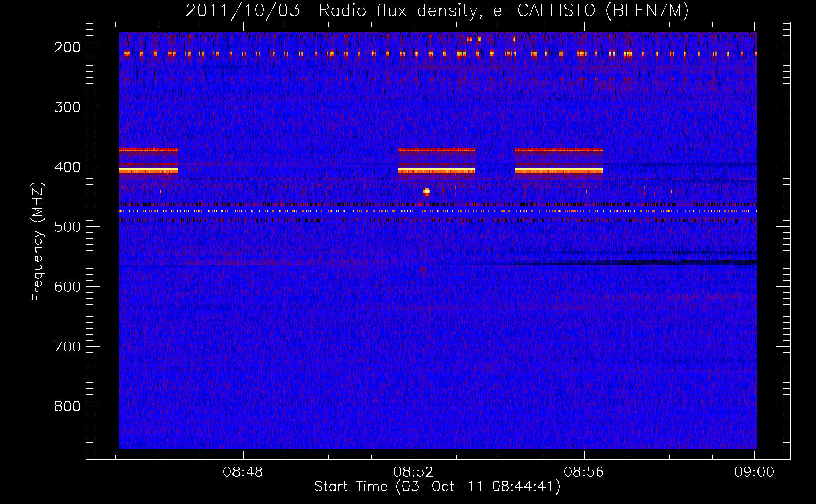Image resolution: width=816 pixels, height=504 pixels.
Task: Click the bright 405 MHz band around 08:55
Action: click(x=559, y=171)
